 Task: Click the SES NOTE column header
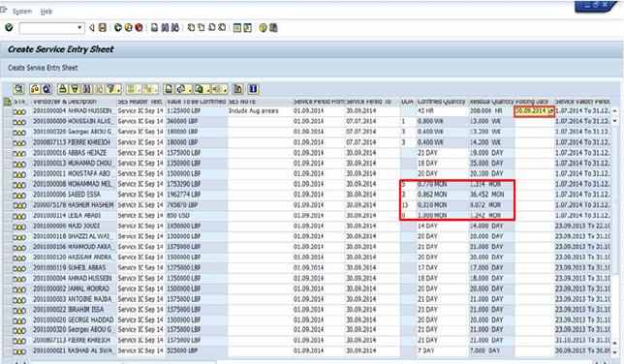261,102
